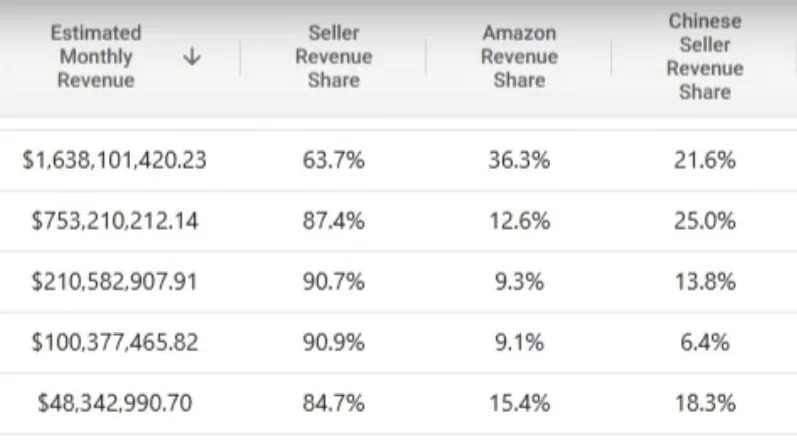The height and width of the screenshot is (440, 797).
Task: Click the 13.8% Chinese seller share value
Action: [x=704, y=281]
